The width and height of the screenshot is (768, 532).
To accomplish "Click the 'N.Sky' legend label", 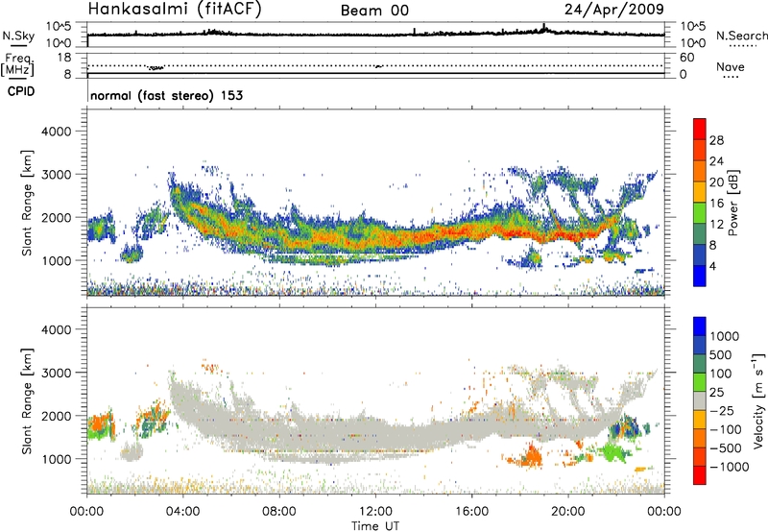I will coord(18,36).
